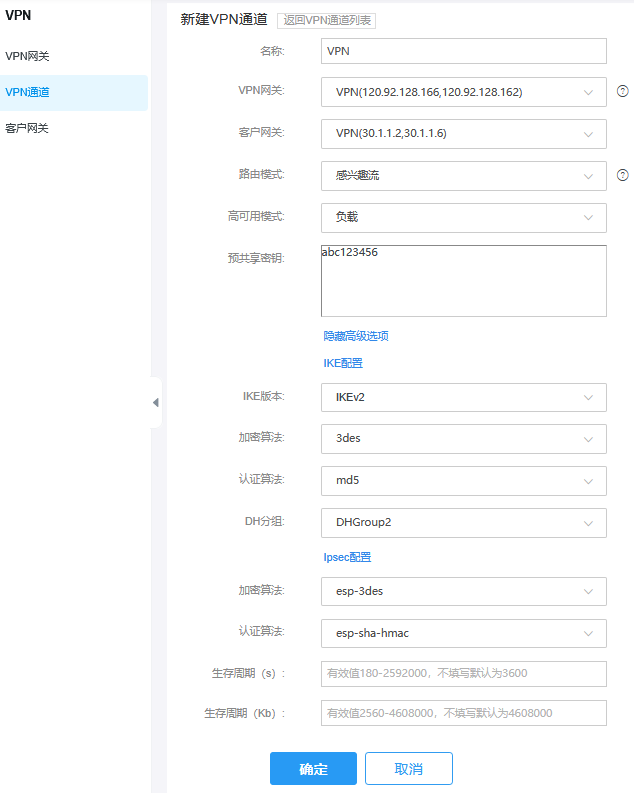Open the 高可用模式 dropdown
Viewport: 634px width, 793px height.
(x=464, y=217)
